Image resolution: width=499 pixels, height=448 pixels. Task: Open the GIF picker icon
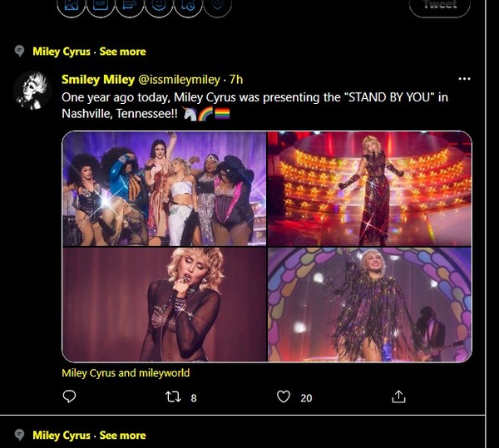tap(101, 5)
